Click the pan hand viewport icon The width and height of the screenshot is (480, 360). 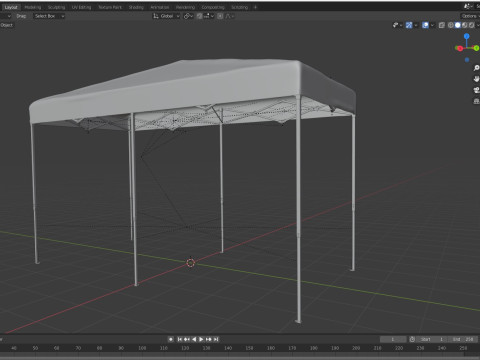476,79
